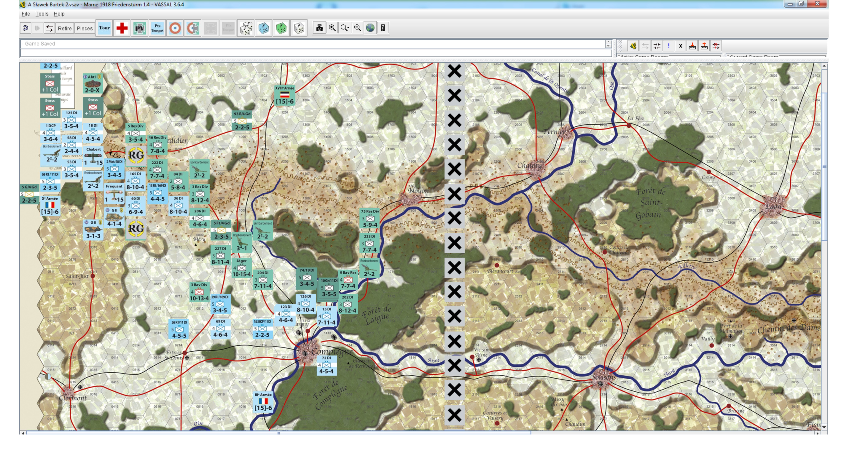This screenshot has width=868, height=473.
Task: Toggle the server controls arrows button
Action: pos(49,28)
